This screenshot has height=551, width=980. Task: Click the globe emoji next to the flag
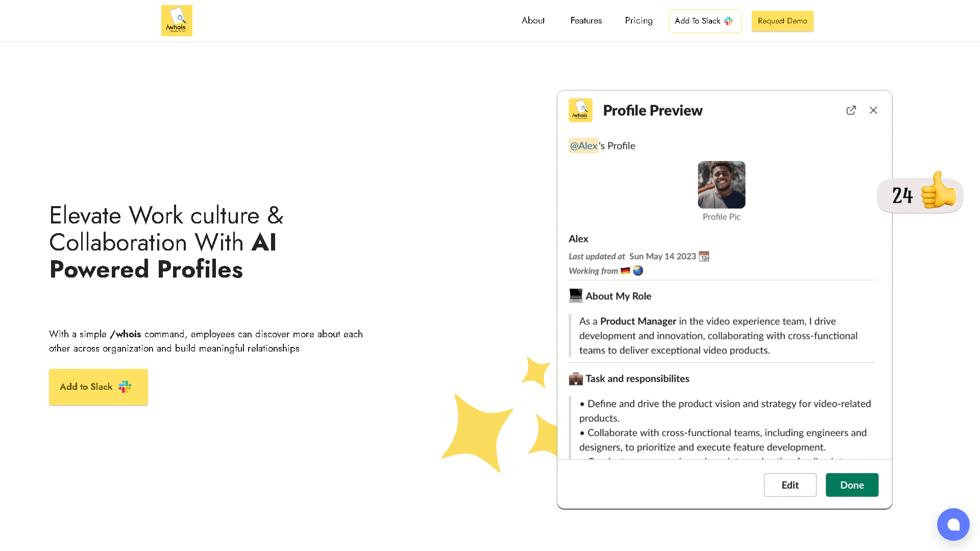coord(638,271)
